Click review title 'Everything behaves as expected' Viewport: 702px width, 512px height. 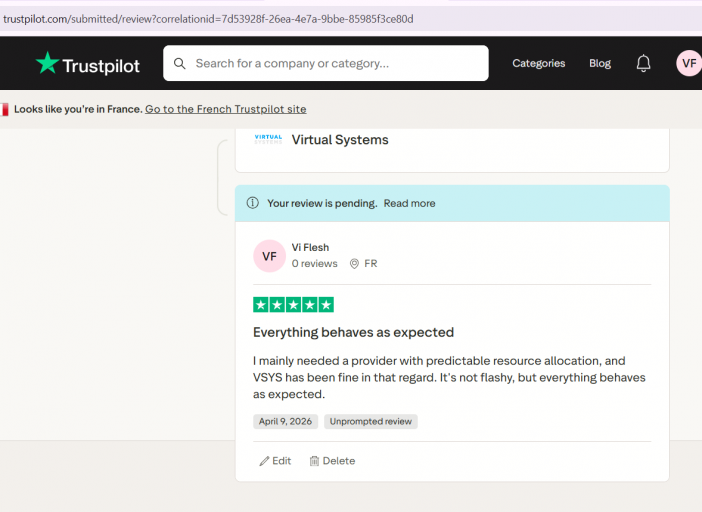pyautogui.click(x=353, y=332)
